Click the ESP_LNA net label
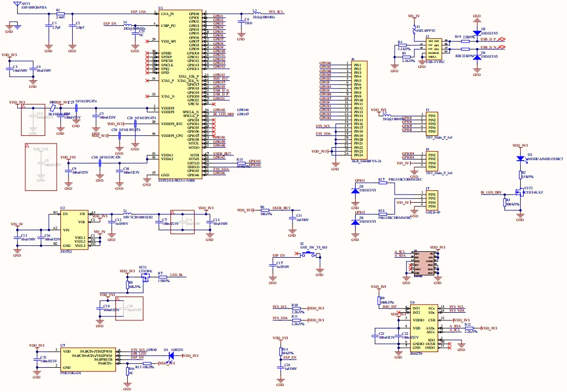Image resolution: width=567 pixels, height=392 pixels. click(x=138, y=11)
